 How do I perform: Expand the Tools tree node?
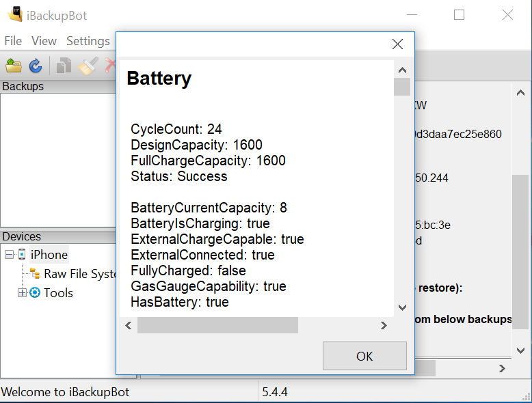22,292
